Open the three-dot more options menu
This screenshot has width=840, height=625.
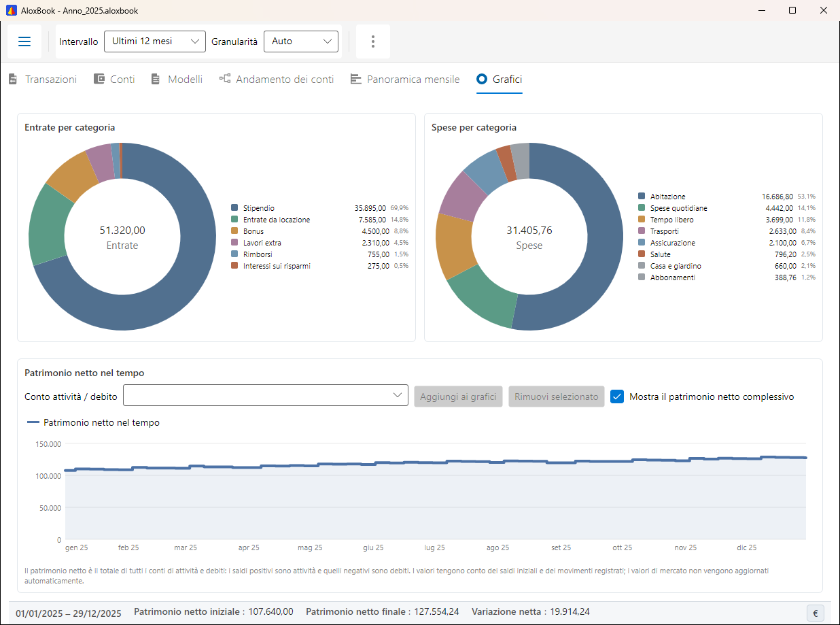[373, 41]
